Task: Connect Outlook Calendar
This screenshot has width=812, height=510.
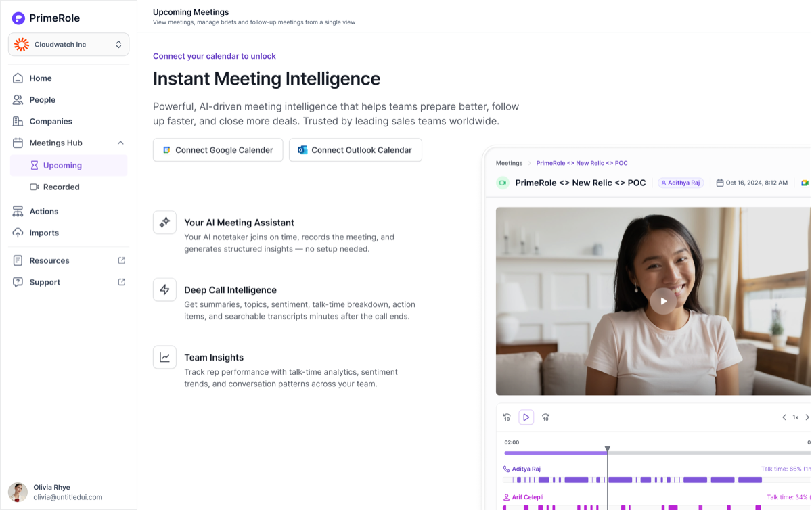Action: click(x=355, y=150)
